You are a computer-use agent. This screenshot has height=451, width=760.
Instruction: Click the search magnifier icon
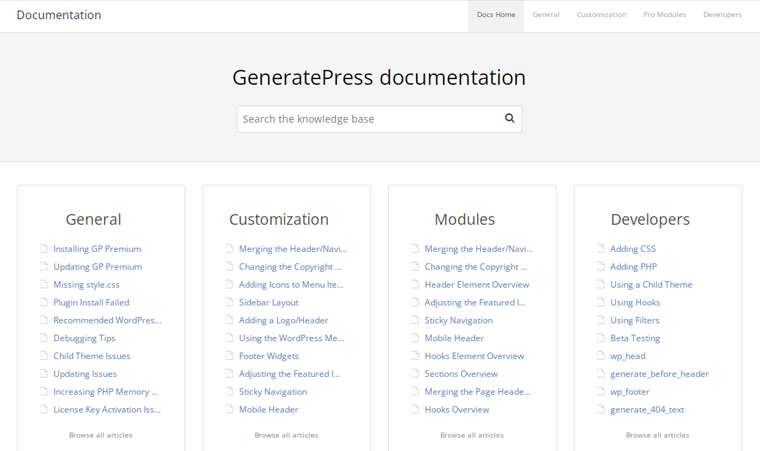509,118
